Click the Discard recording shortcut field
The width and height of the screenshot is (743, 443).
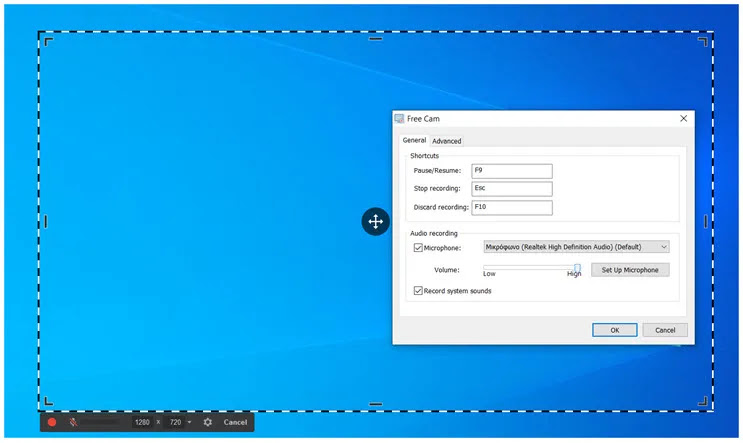[x=512, y=208]
